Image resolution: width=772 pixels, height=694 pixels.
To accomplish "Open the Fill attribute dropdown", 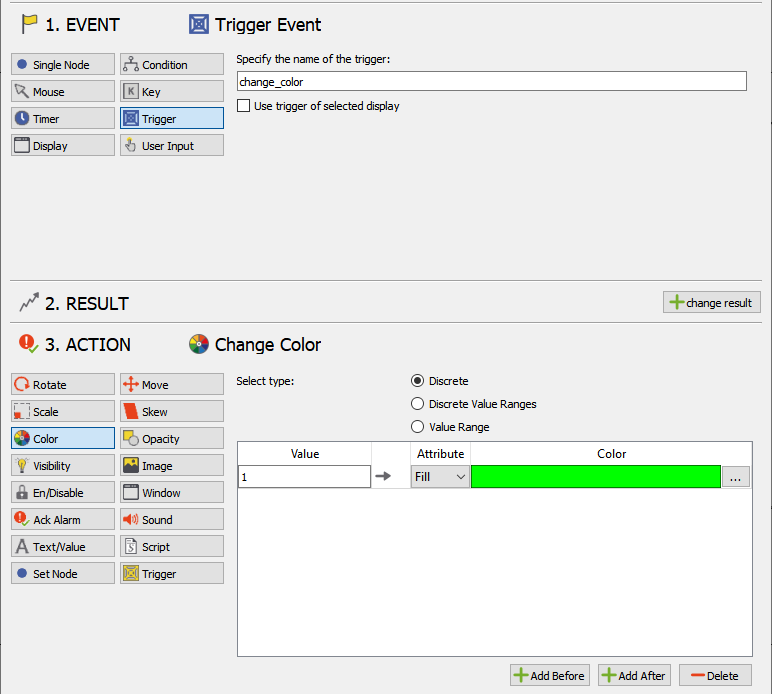I will (x=440, y=477).
